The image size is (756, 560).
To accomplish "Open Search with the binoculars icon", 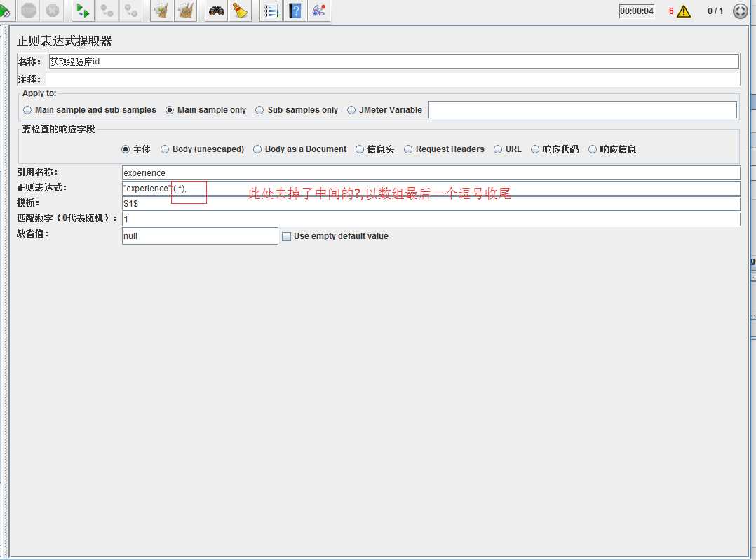I will point(217,11).
